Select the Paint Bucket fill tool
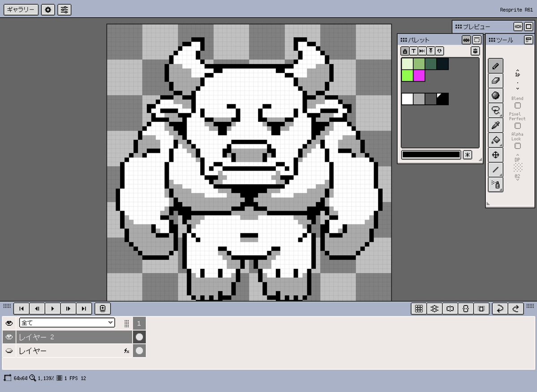Image resolution: width=537 pixels, height=392 pixels. 495,140
